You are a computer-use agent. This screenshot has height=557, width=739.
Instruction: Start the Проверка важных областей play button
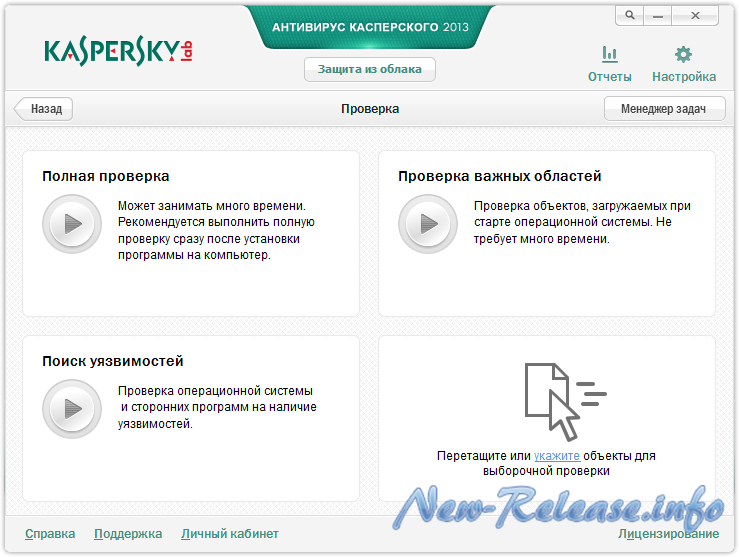[x=428, y=224]
